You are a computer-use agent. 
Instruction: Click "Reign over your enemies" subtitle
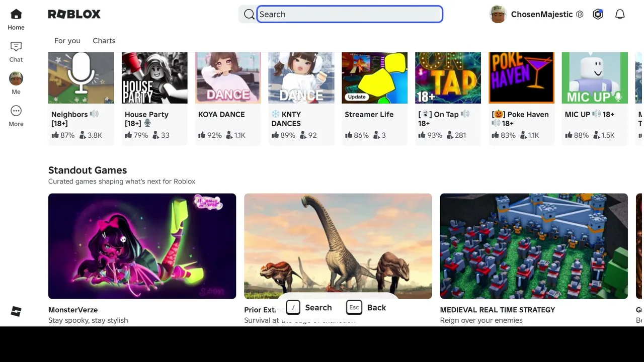pos(481,320)
